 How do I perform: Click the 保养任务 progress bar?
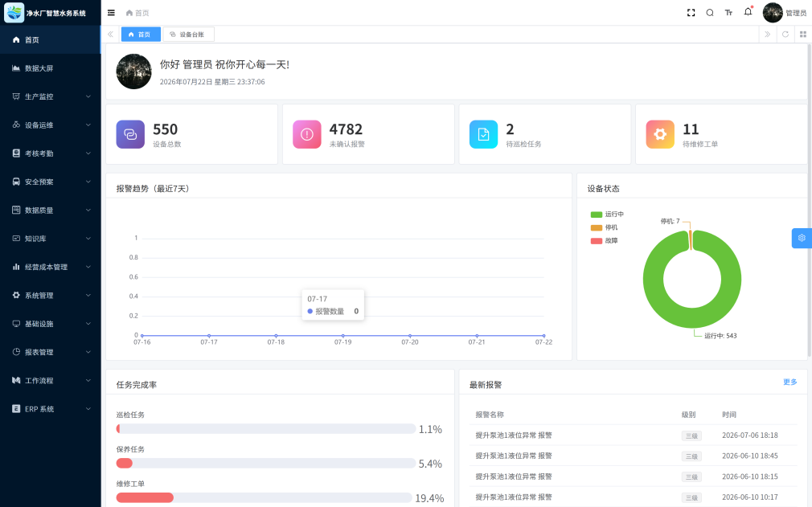pos(265,464)
